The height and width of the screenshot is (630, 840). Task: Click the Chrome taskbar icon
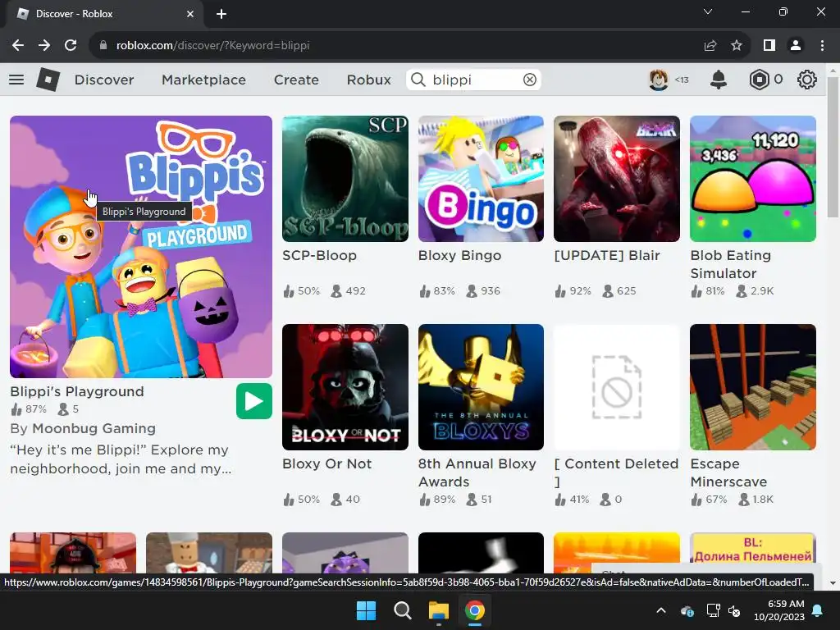click(x=475, y=610)
